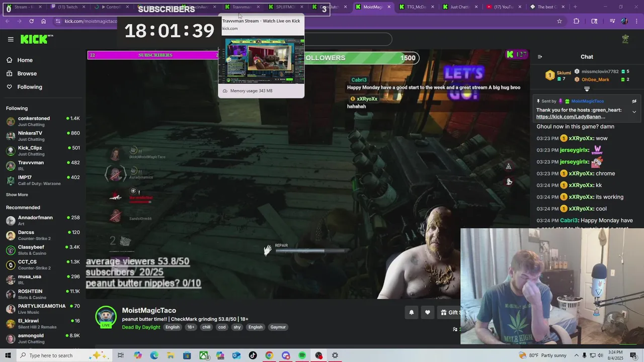Open Darcss recommended channel
Image resolution: width=644 pixels, height=362 pixels.
tap(43, 235)
